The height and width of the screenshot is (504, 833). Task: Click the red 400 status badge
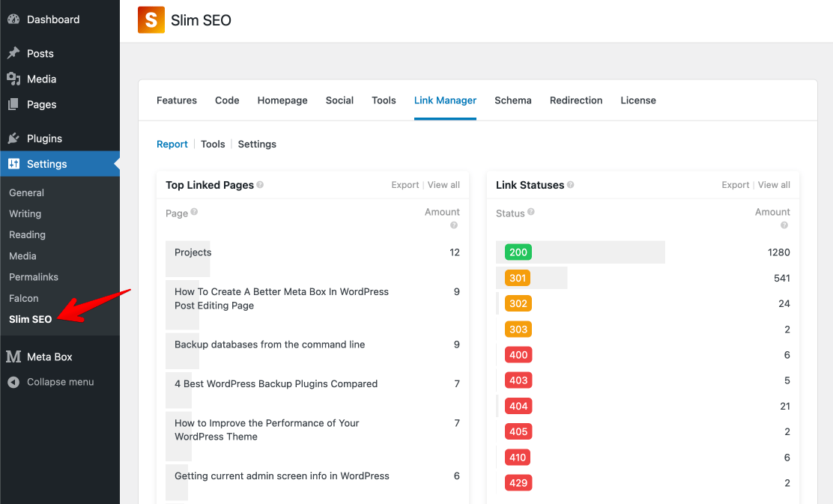click(x=518, y=355)
